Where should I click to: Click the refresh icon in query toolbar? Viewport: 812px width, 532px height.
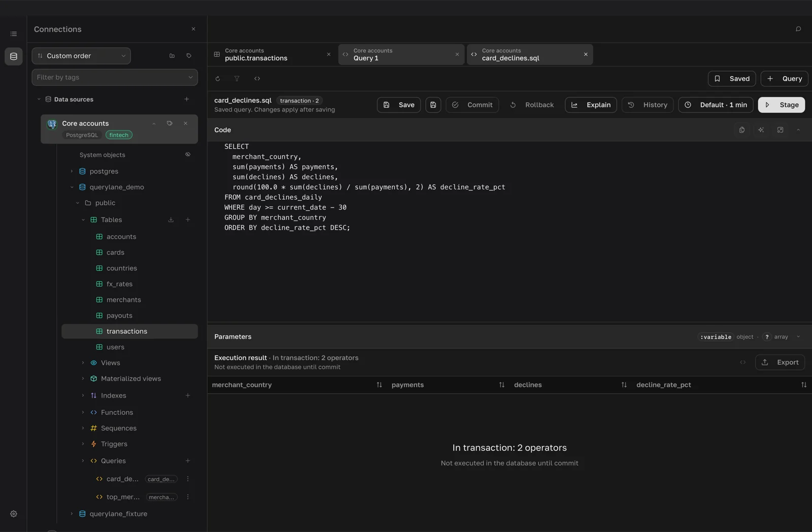[218, 79]
